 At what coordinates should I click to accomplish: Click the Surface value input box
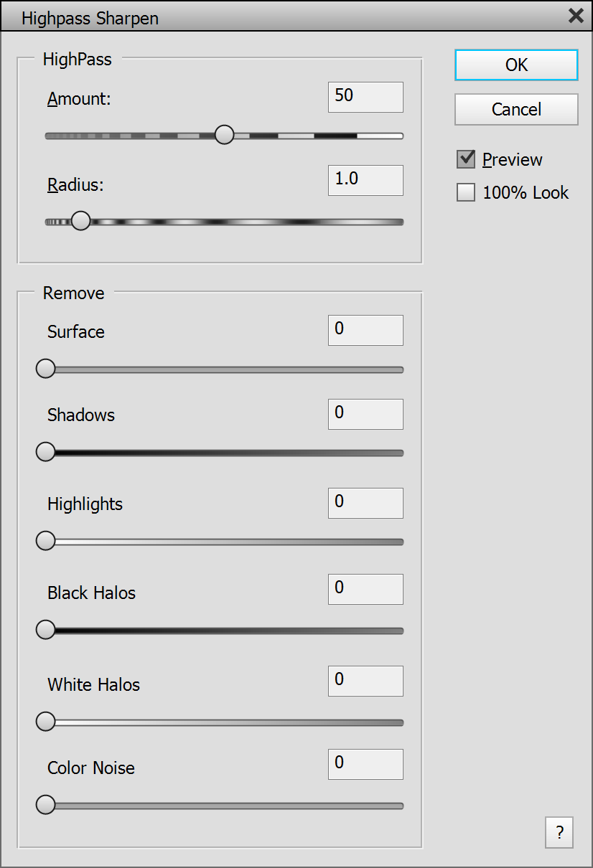point(365,330)
